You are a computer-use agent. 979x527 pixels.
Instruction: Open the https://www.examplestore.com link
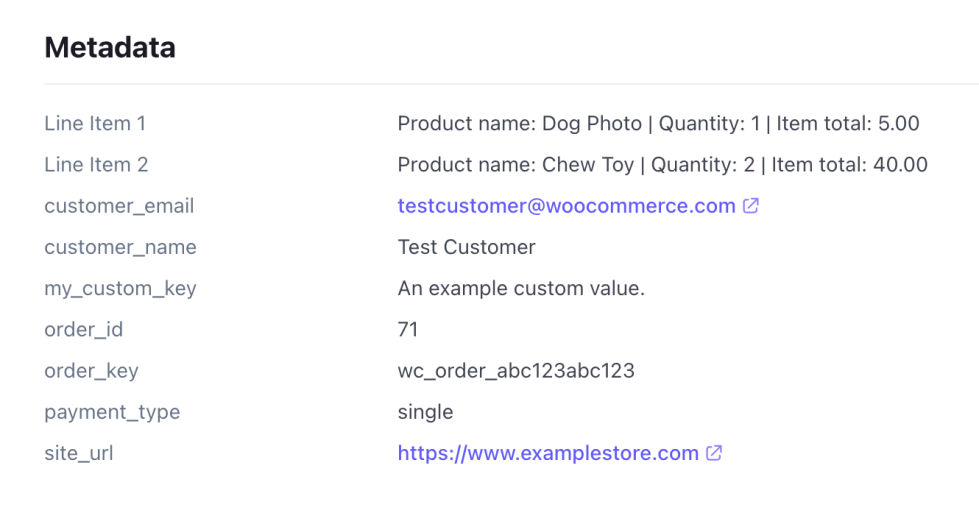pos(548,453)
